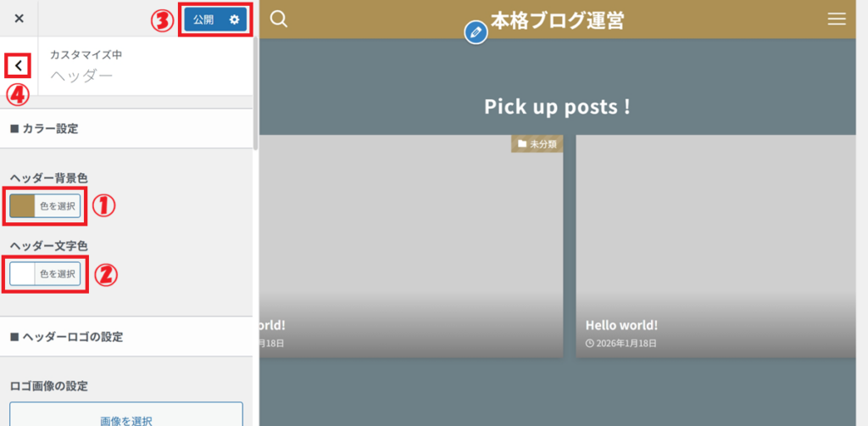Open the right Hello world! post title

(621, 325)
